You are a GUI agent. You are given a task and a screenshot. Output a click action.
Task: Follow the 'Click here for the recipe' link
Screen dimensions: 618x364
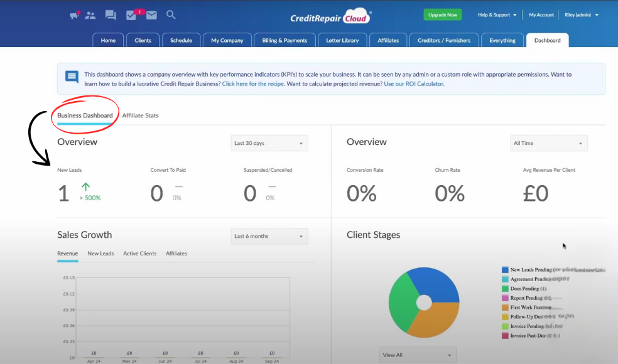click(253, 84)
